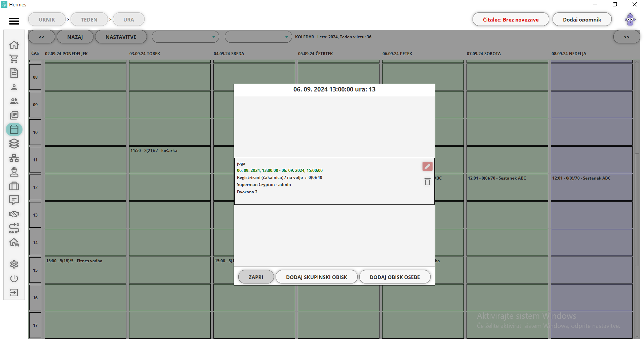Click the 07.09.24 SOBOTA column header
Viewport: 644px width, 345px height.
pos(484,54)
